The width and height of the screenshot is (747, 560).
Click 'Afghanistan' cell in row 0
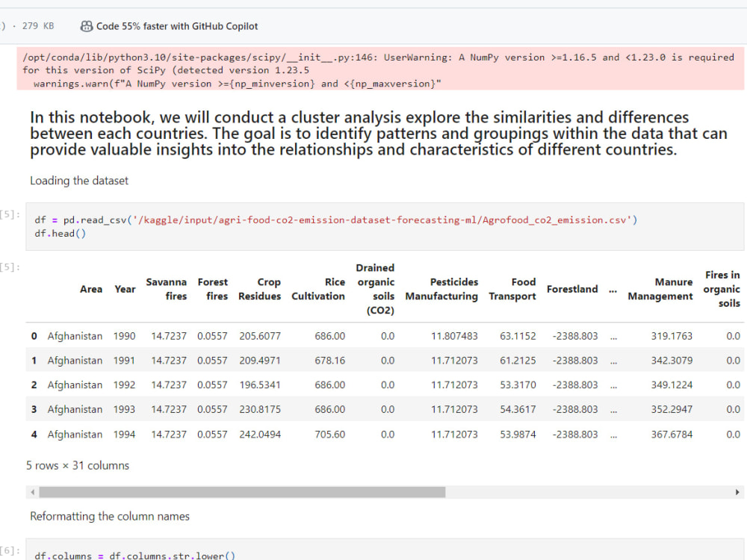tap(75, 336)
